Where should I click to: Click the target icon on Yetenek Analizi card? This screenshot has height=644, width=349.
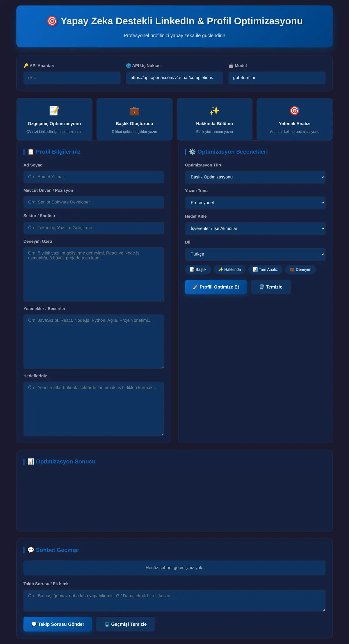pos(295,111)
